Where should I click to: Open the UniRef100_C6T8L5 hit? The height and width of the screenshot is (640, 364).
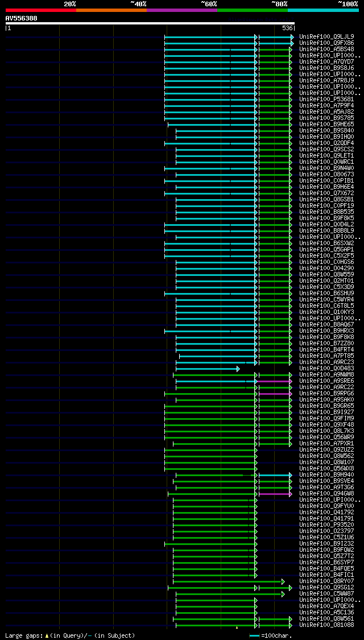point(326,305)
